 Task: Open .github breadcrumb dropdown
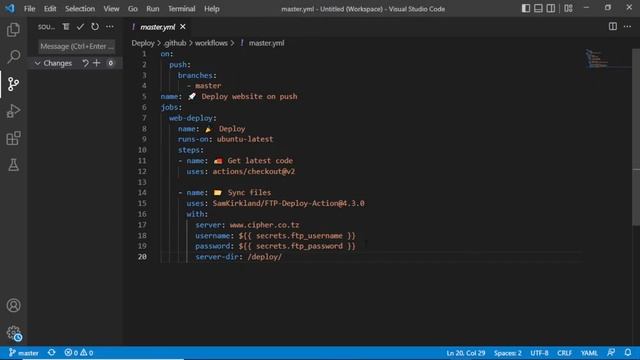click(175, 43)
